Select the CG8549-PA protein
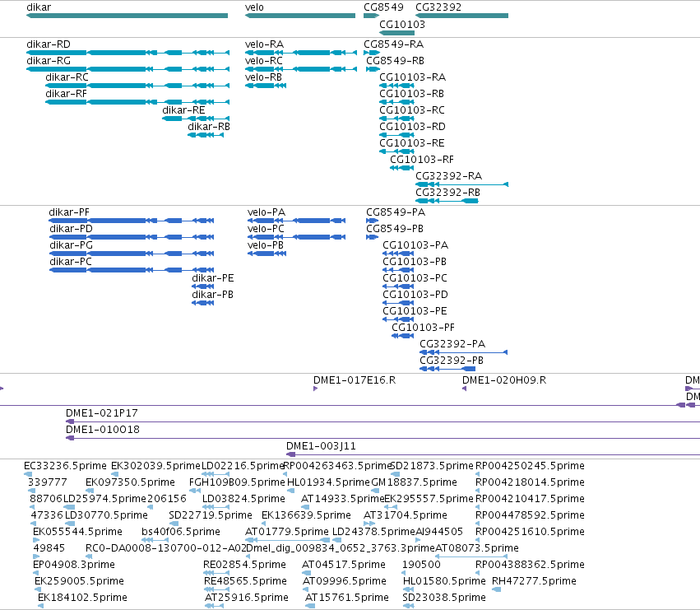This screenshot has width=700, height=610. click(373, 221)
